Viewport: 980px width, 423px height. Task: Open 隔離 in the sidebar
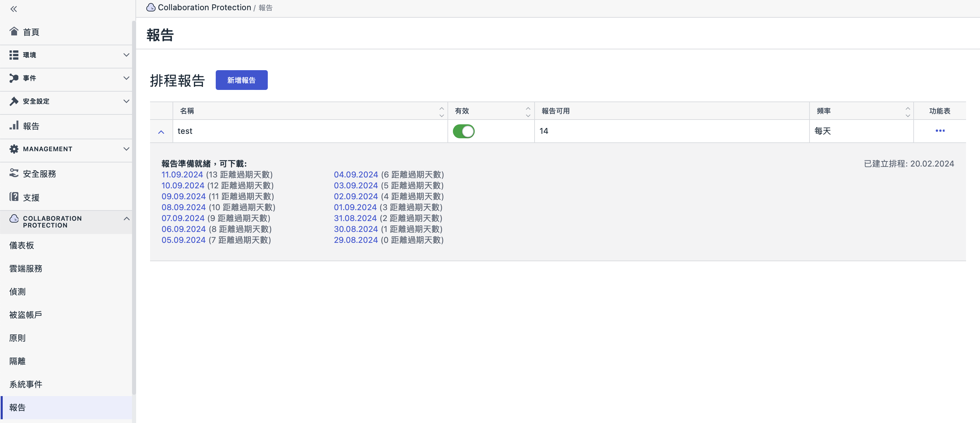coord(66,361)
